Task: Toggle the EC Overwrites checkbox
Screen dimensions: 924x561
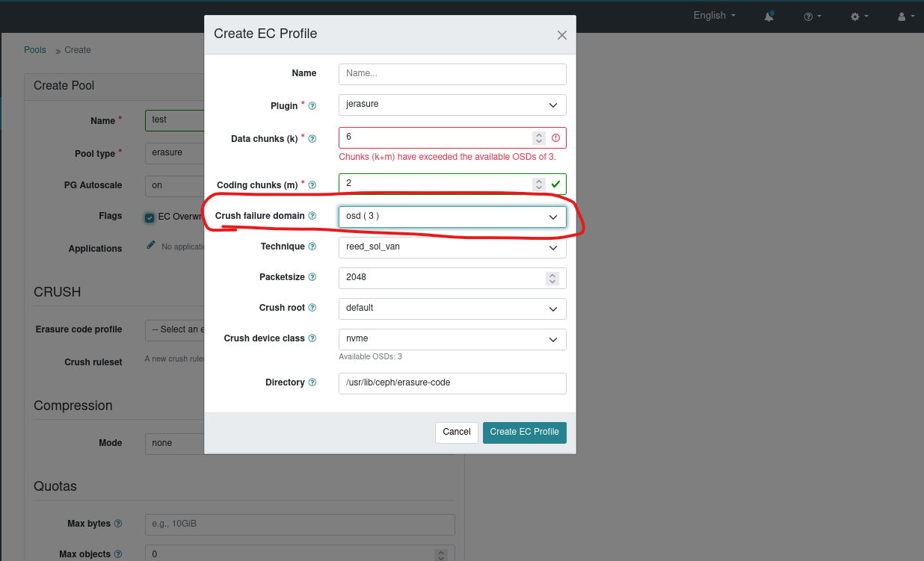Action: (150, 217)
